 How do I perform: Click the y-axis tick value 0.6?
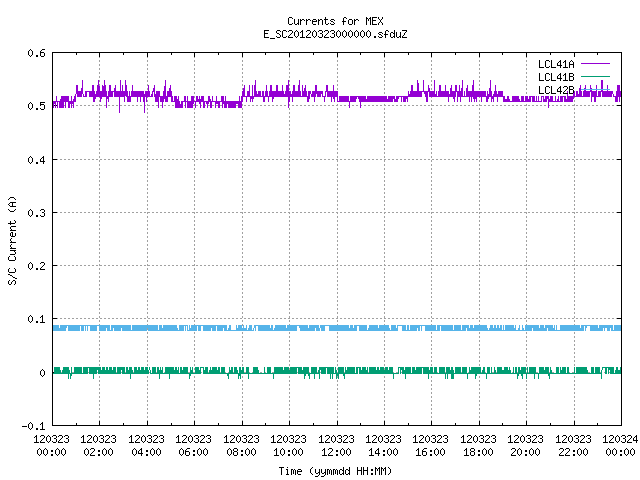(36, 53)
